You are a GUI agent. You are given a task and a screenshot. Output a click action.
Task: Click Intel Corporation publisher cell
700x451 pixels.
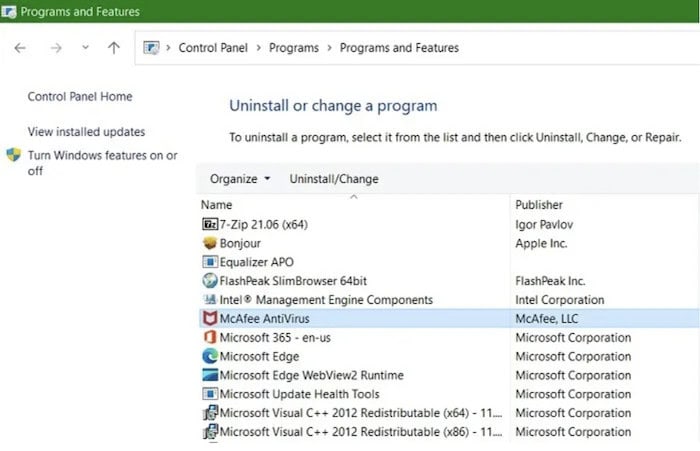[x=560, y=299]
